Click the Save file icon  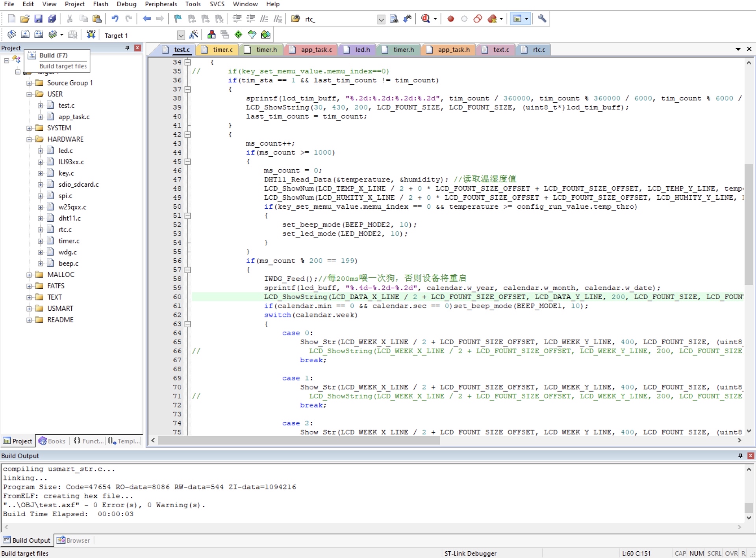pyautogui.click(x=38, y=19)
